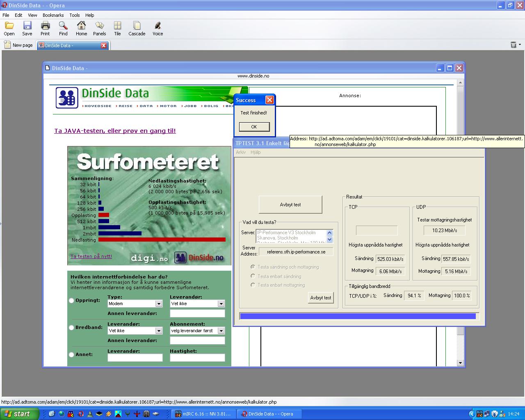The width and height of the screenshot is (525, 420).
Task: Click the small Avbryt test button
Action: coord(321,298)
